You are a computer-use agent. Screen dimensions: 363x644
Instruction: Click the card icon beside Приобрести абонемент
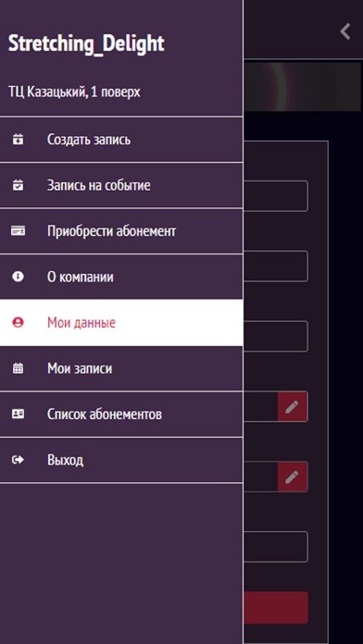[x=18, y=231]
